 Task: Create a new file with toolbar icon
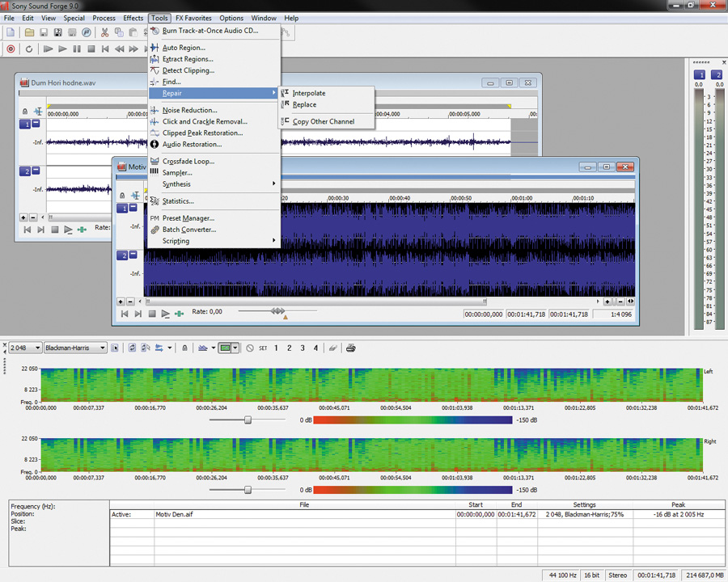point(11,32)
